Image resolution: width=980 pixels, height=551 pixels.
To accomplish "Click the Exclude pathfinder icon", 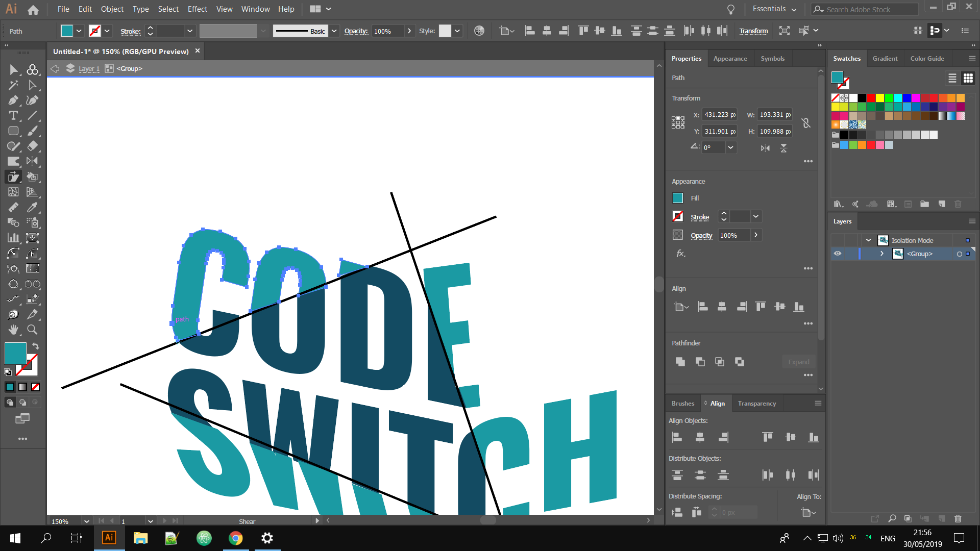I will coord(740,362).
